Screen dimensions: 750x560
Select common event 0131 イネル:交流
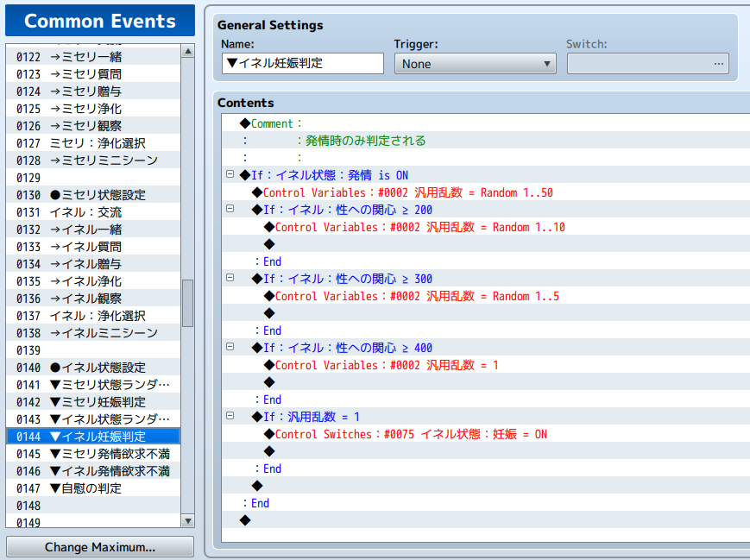93,212
